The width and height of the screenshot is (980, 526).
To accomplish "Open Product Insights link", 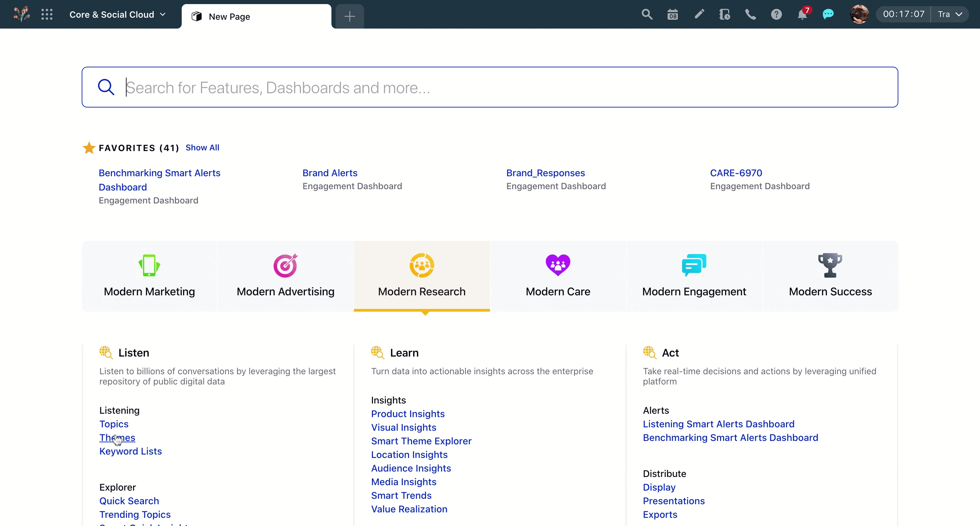I will pyautogui.click(x=408, y=413).
